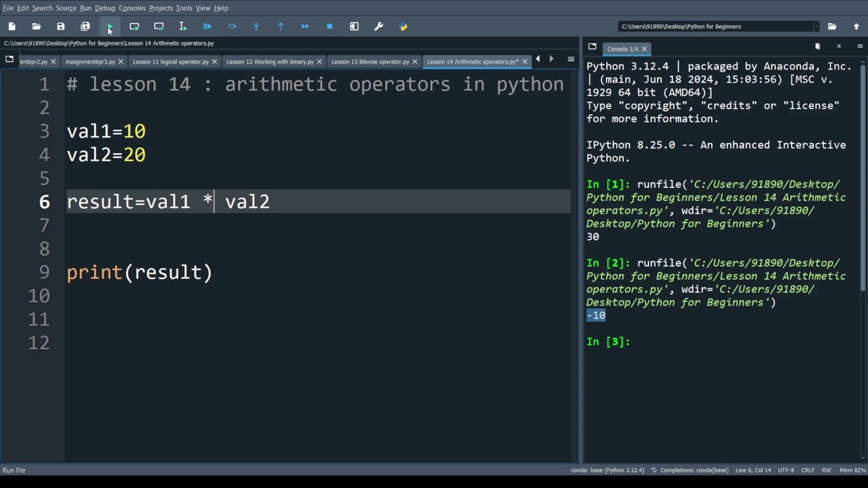
Task: Click the Mem 82% status indicator
Action: (852, 470)
